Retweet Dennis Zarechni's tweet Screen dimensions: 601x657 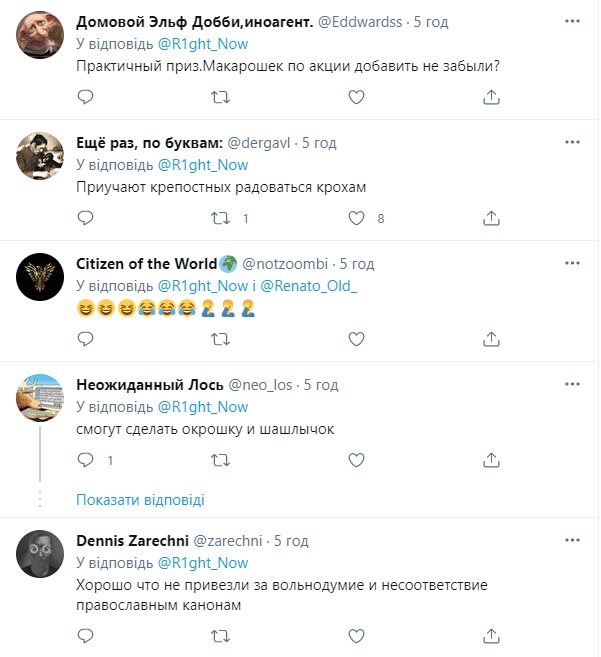click(x=221, y=634)
